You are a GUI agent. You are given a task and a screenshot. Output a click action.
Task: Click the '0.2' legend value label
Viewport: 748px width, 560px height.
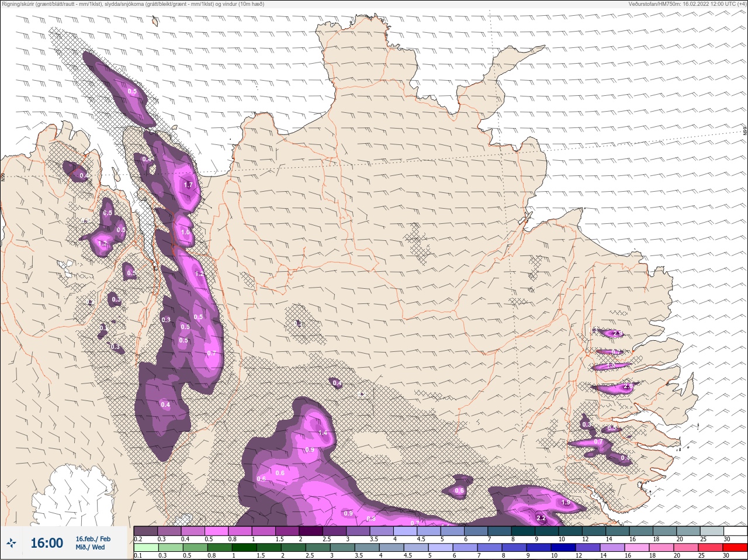click(x=138, y=539)
